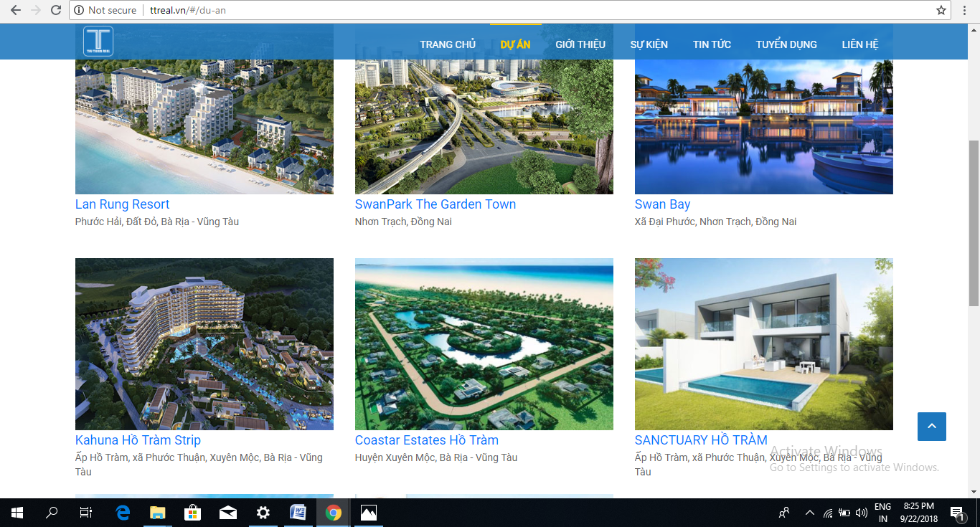Visit the SwanPark The Garden Town link
This screenshot has width=980, height=527.
(435, 204)
